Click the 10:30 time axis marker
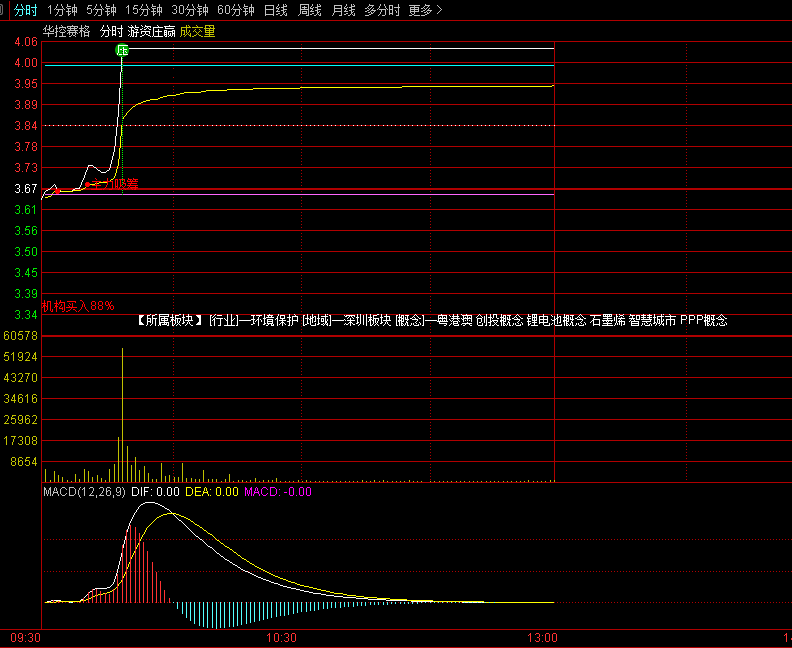Viewport: 792px width, 648px height. point(281,637)
